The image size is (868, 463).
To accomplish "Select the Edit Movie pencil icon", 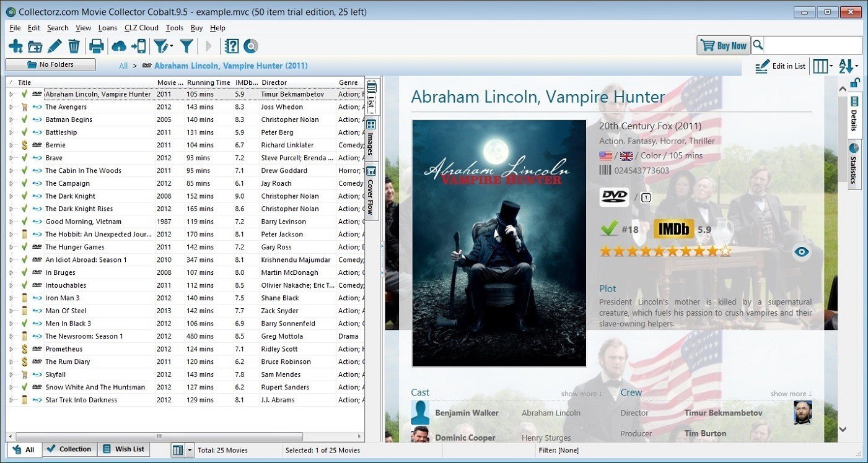I will (x=54, y=45).
